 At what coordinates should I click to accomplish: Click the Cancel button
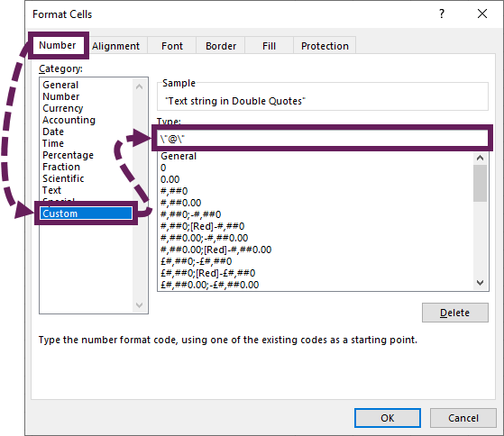[x=463, y=418]
